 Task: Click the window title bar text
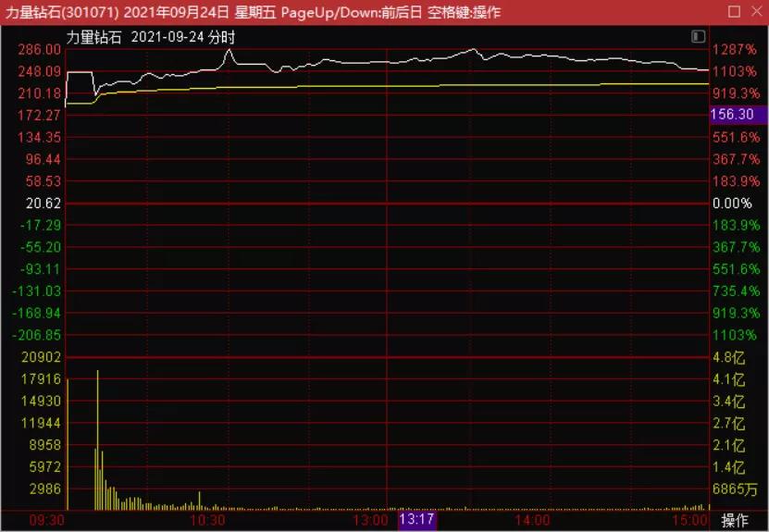coord(250,12)
